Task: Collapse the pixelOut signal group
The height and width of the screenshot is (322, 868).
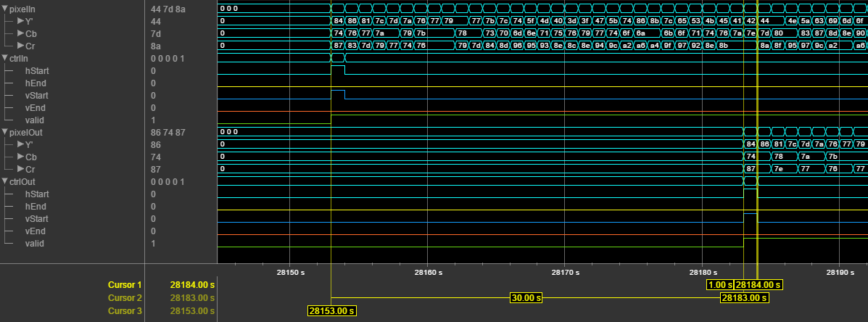Action: pyautogui.click(x=6, y=133)
